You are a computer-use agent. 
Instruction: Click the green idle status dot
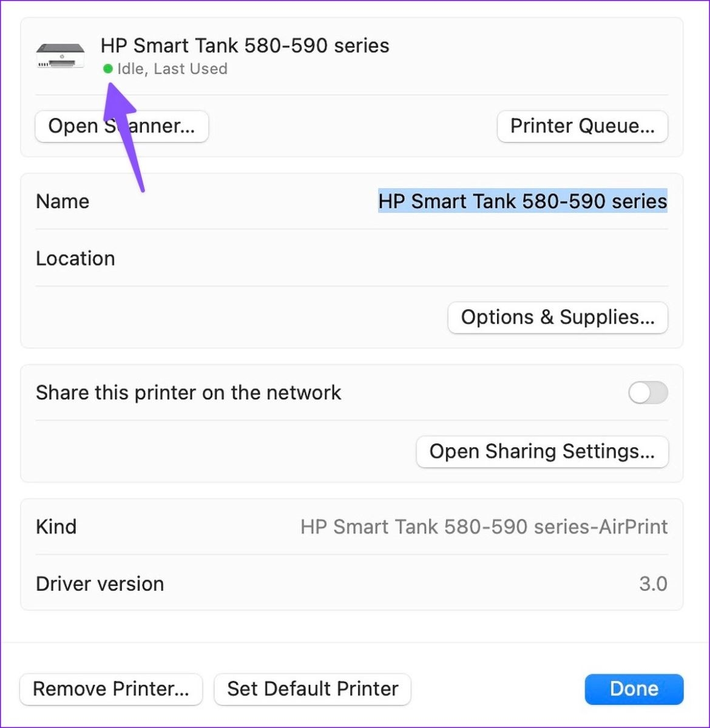108,69
